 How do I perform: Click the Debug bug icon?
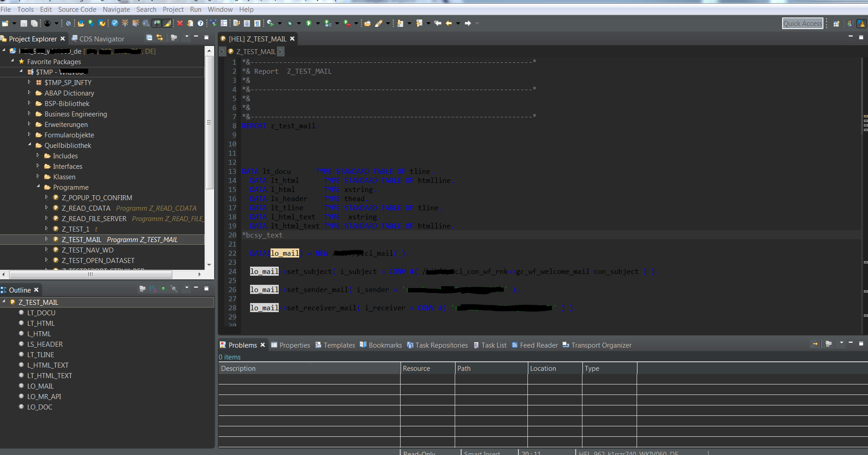click(x=290, y=23)
